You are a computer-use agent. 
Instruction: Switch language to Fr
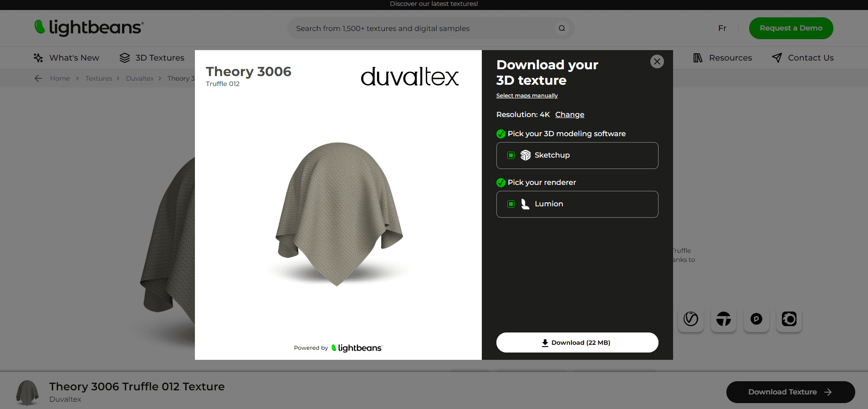pos(722,28)
